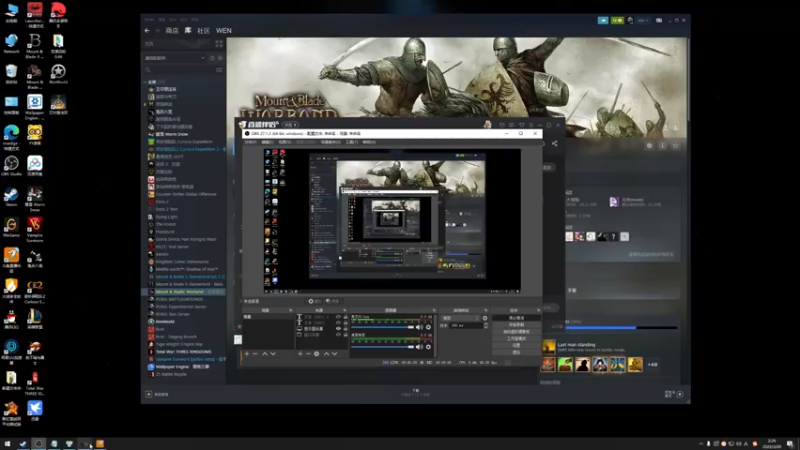
Task: Click the Windows Start button on taskbar
Action: [x=7, y=443]
